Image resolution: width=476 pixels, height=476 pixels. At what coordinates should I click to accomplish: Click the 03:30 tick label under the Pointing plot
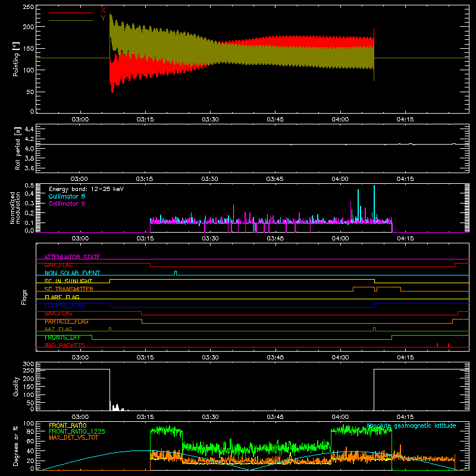tap(210, 120)
